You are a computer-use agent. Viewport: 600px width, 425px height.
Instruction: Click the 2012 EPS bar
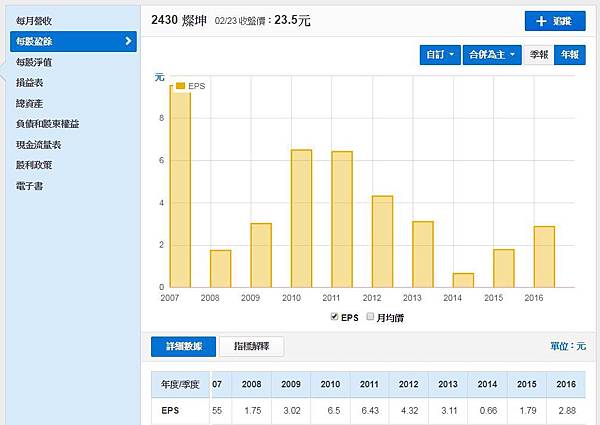tap(382, 241)
